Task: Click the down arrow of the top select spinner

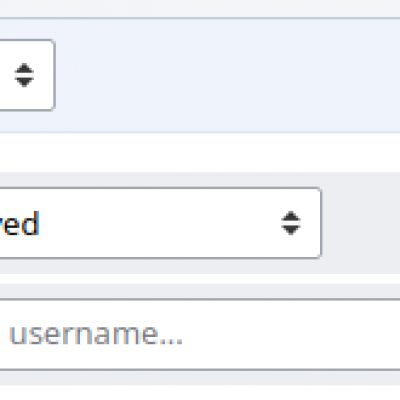Action: 24,82
